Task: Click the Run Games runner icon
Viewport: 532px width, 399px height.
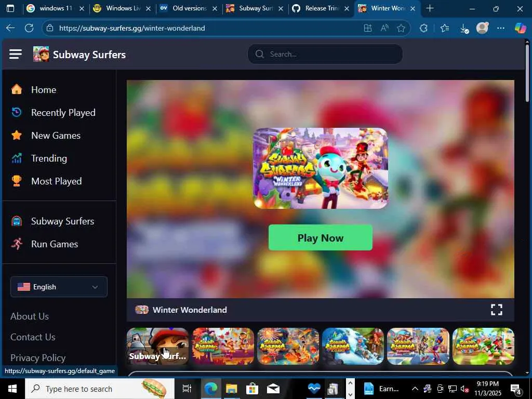Action: 16,244
